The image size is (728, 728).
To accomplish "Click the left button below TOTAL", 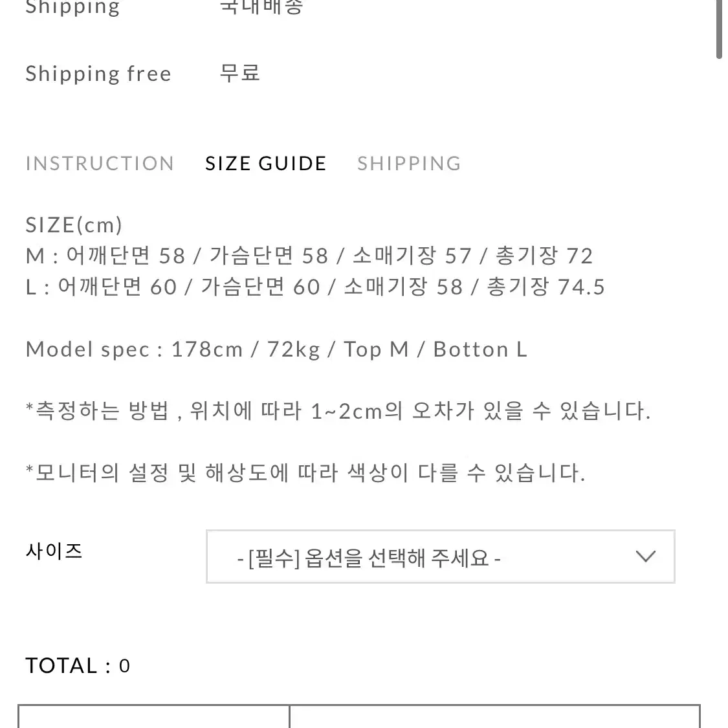I will click(153, 716).
